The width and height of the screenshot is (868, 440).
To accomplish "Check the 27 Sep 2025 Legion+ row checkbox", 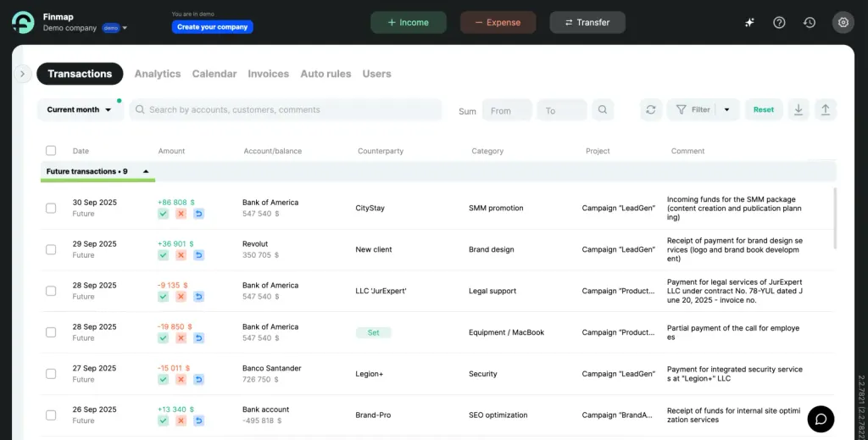I will click(x=51, y=374).
